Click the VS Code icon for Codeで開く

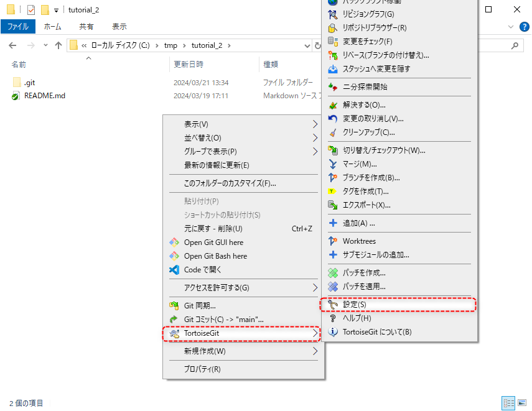(x=174, y=270)
